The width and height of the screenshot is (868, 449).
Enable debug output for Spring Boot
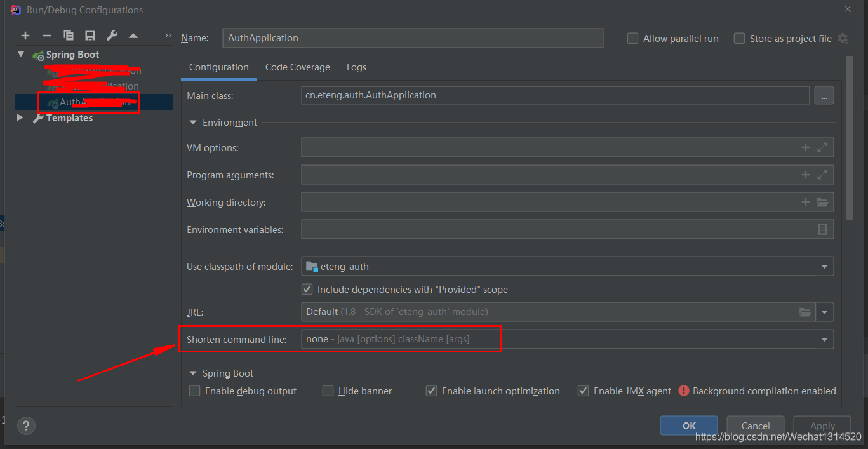pyautogui.click(x=194, y=391)
